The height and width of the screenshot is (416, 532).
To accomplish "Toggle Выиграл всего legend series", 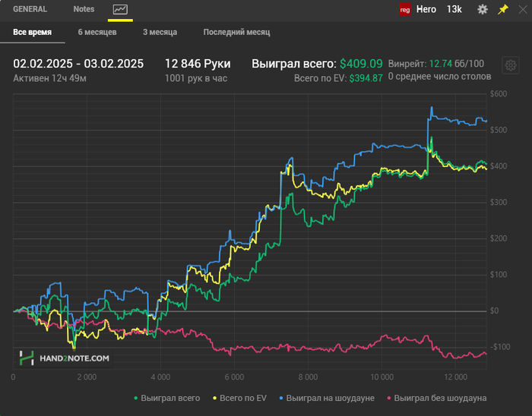I will (167, 398).
